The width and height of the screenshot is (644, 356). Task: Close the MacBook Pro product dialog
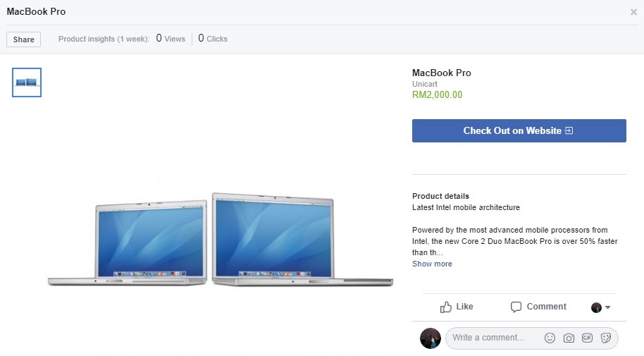tap(633, 12)
